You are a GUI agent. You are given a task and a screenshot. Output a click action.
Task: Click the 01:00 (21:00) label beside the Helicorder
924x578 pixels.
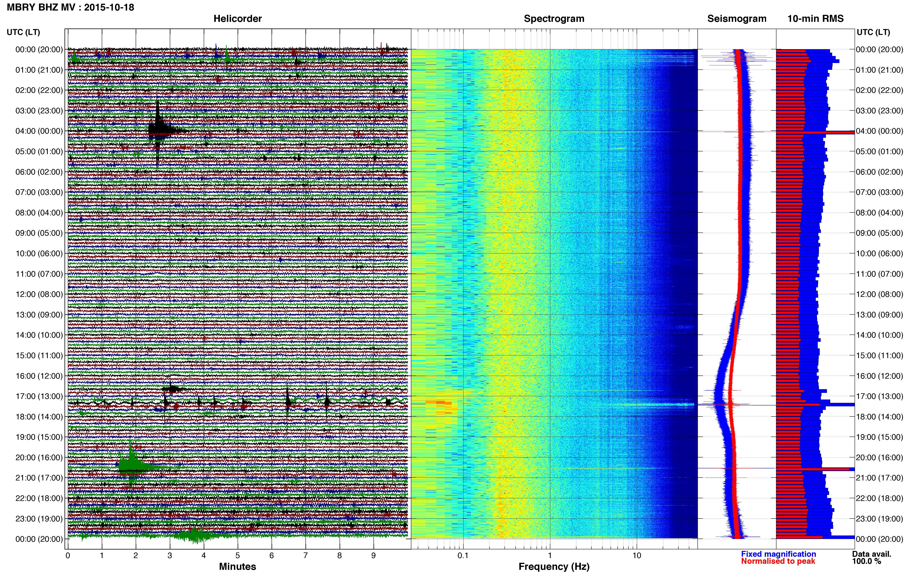point(39,70)
